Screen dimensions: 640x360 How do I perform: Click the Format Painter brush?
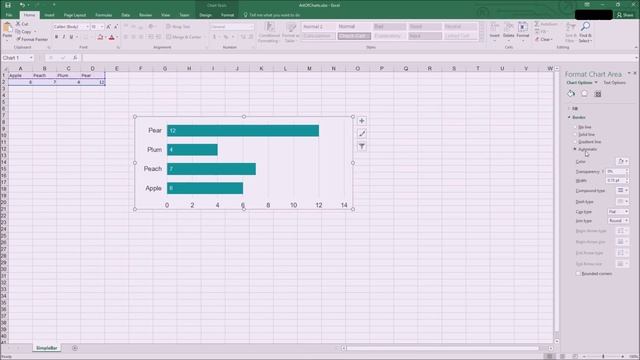[x=18, y=39]
